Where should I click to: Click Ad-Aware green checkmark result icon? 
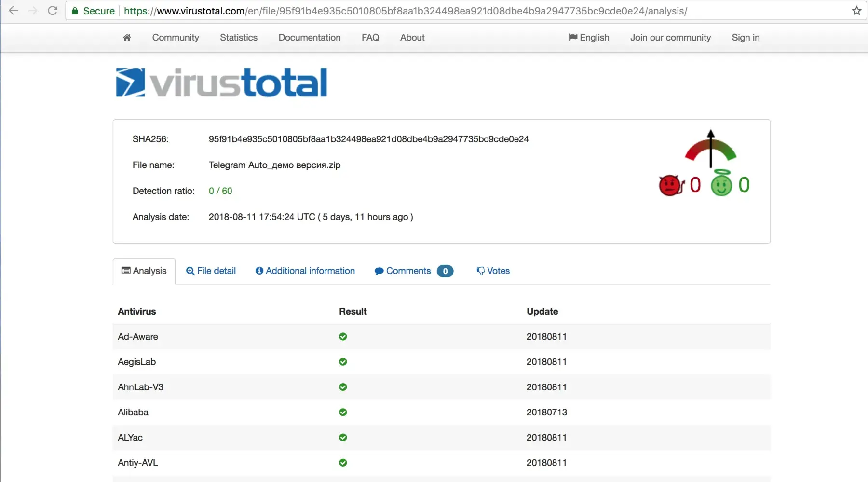[343, 337]
